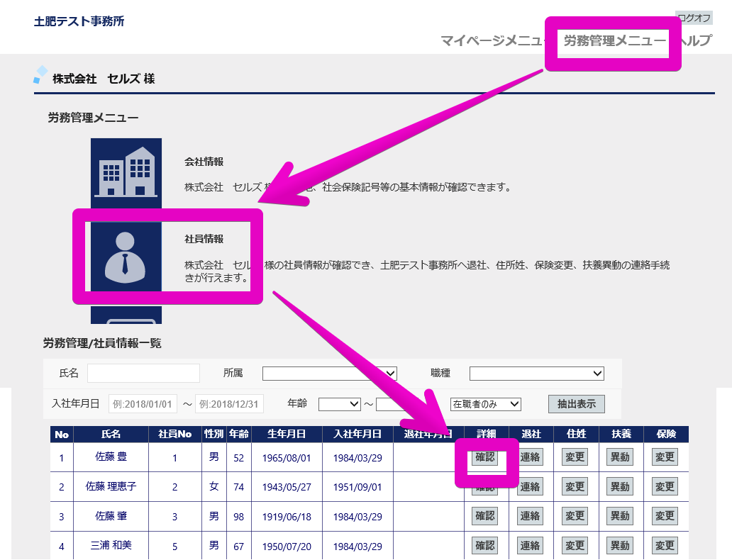Open the 労務管理メニュー tab
The width and height of the screenshot is (732, 560).
(x=614, y=41)
